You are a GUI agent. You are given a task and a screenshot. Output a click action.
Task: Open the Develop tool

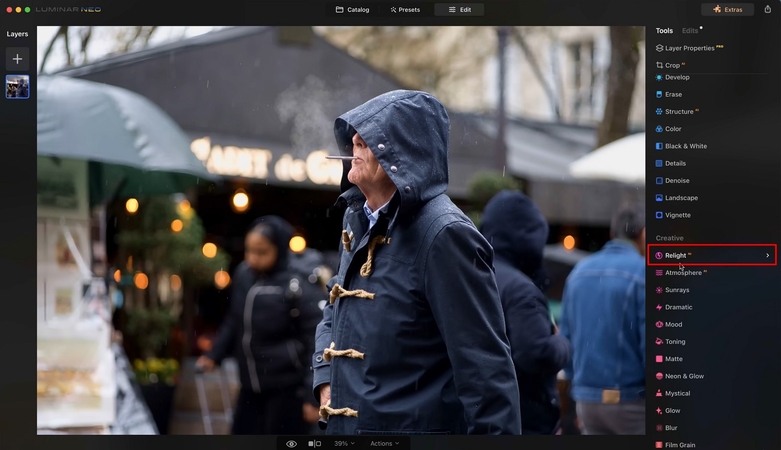(672, 77)
